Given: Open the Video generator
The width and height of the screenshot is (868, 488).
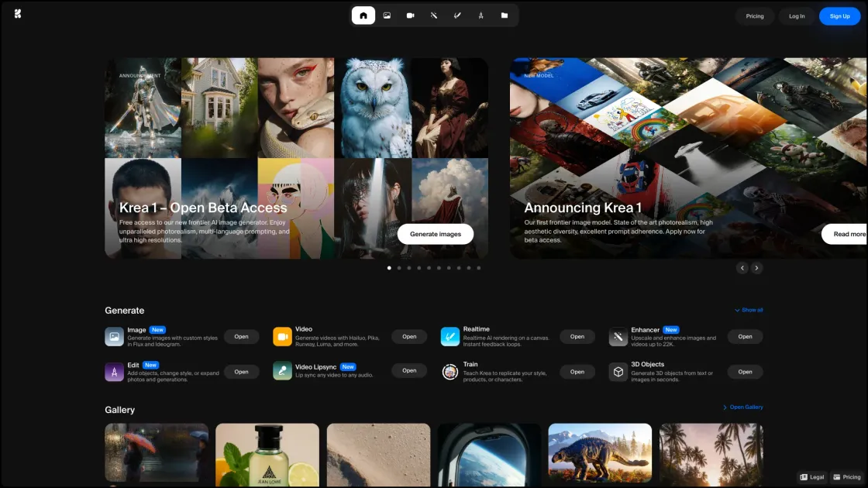Looking at the screenshot, I should (x=409, y=336).
